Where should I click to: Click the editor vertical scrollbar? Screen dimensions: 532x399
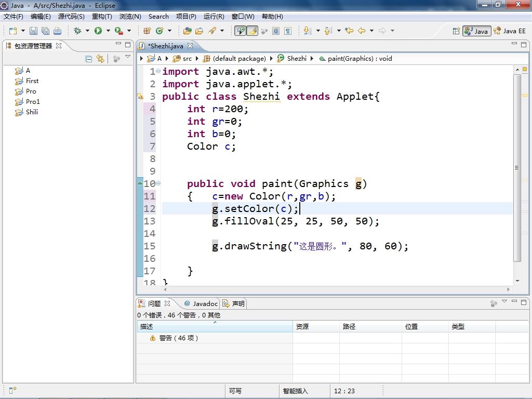click(x=517, y=166)
